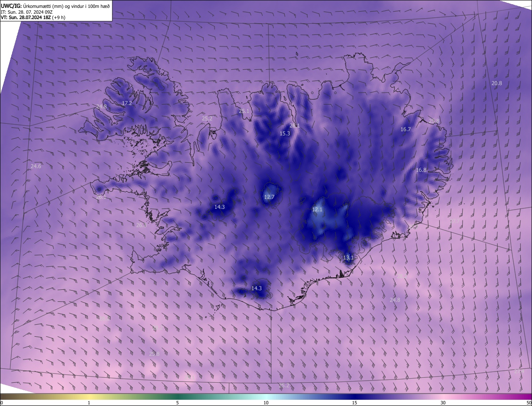
Task: Click the '5' tick on the color scale
Action: point(177,403)
